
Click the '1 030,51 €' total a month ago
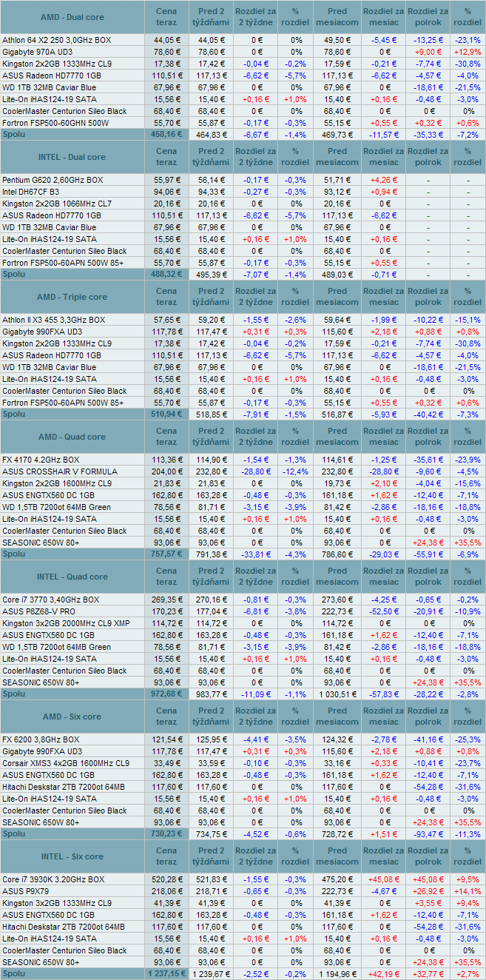(x=337, y=694)
